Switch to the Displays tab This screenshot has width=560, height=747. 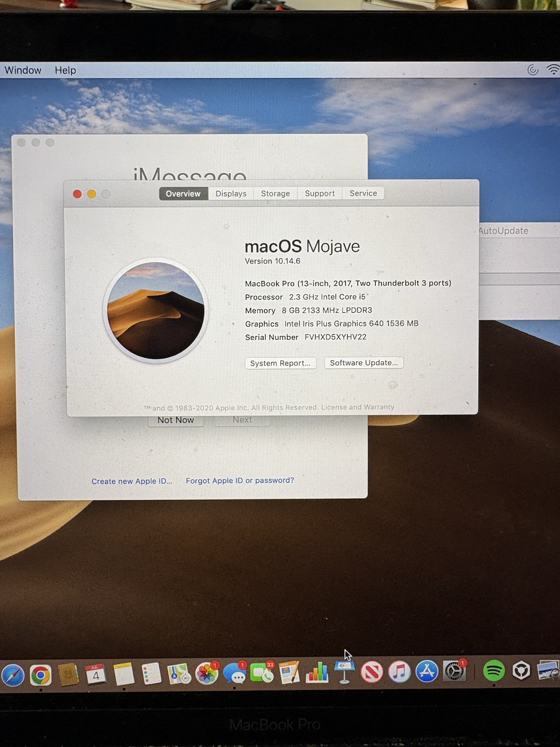tap(231, 194)
